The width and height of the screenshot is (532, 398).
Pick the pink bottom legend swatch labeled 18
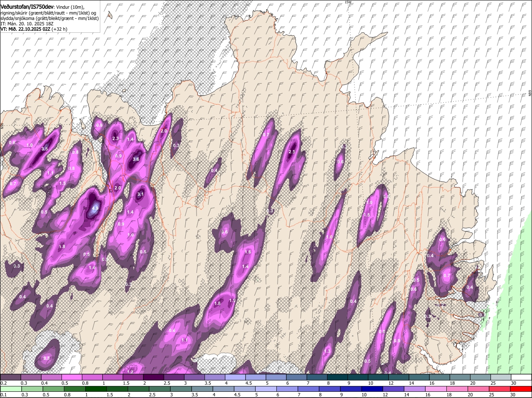point(457,389)
